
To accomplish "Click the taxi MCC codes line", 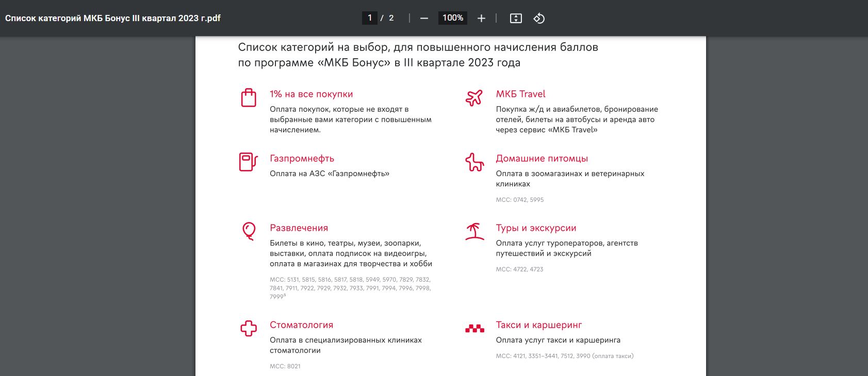I will [565, 356].
